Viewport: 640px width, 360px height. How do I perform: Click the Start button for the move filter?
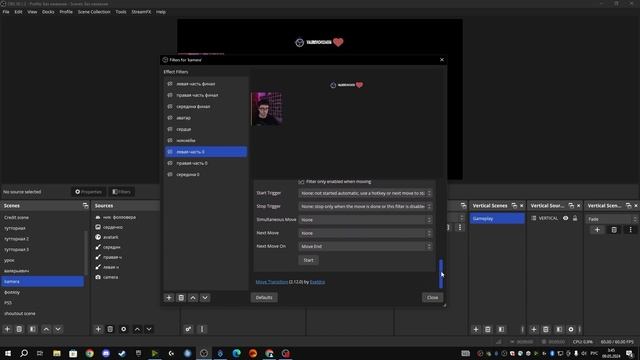[309, 260]
